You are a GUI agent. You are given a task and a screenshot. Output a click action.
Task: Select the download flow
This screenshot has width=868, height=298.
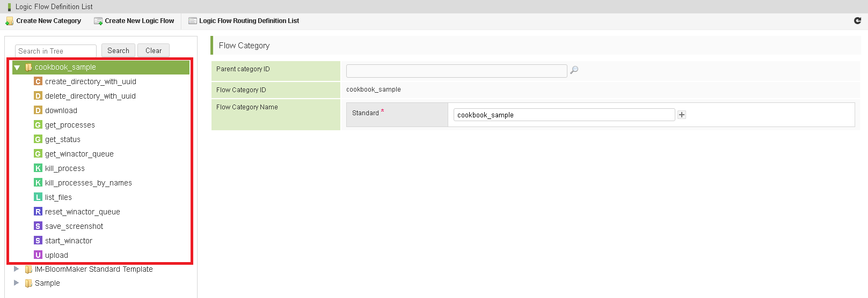click(x=61, y=110)
